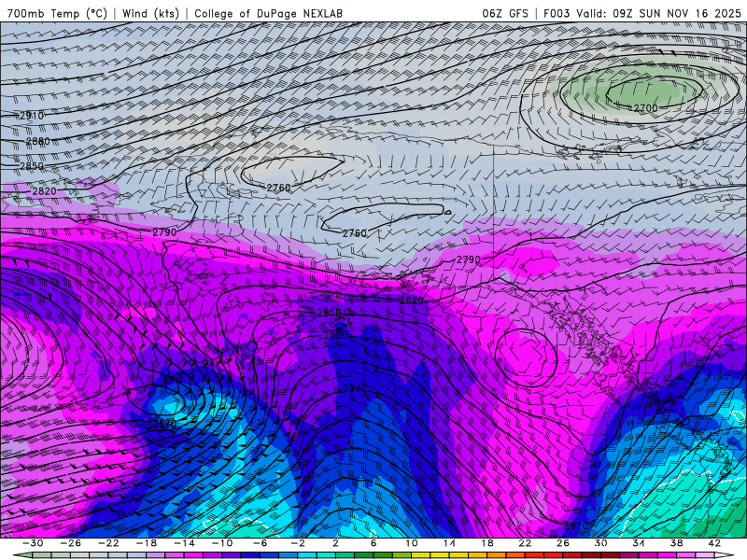Click the "F003 Valid: 09Z SUN NOV 16 2025" text
The height and width of the screenshot is (560, 747).
[642, 13]
